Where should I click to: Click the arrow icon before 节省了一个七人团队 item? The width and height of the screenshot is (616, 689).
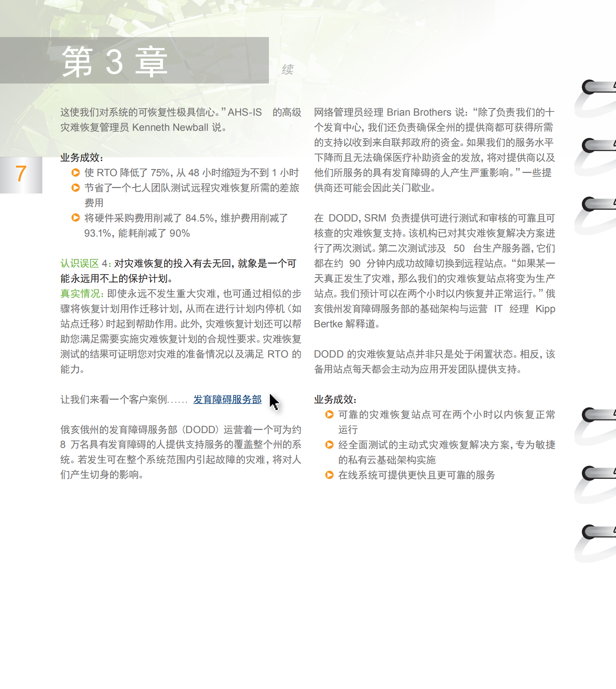point(75,187)
